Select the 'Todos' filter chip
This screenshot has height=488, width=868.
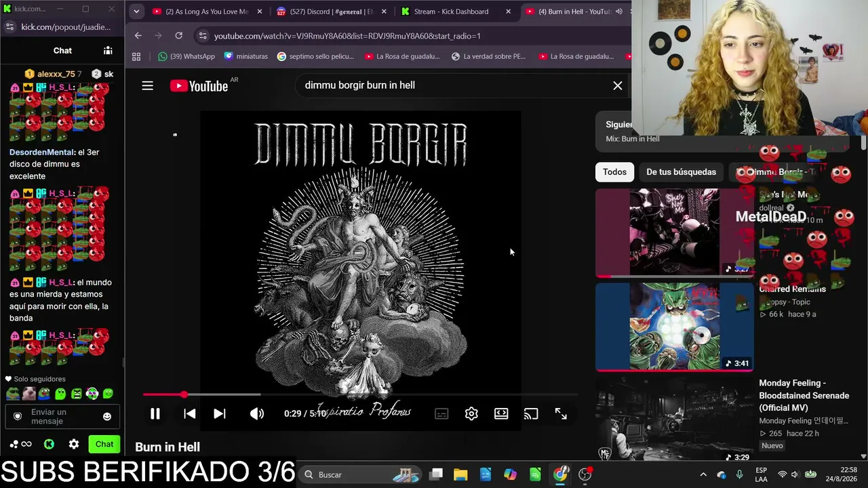[614, 172]
